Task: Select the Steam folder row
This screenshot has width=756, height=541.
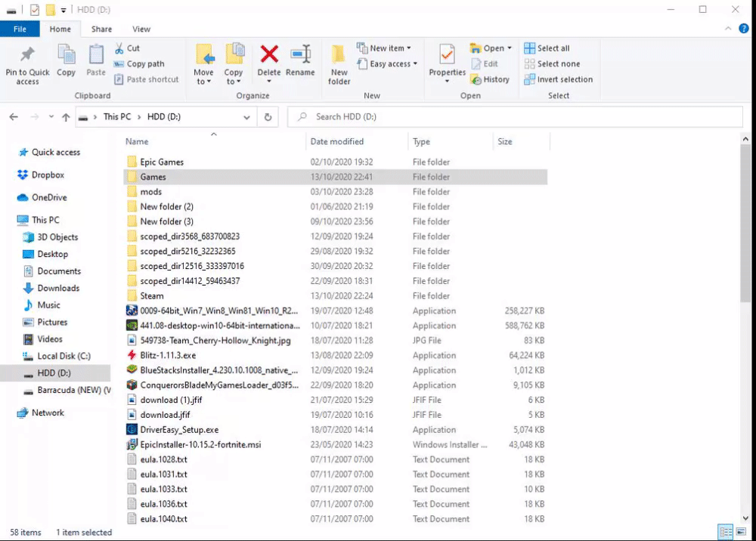Action: (335, 295)
